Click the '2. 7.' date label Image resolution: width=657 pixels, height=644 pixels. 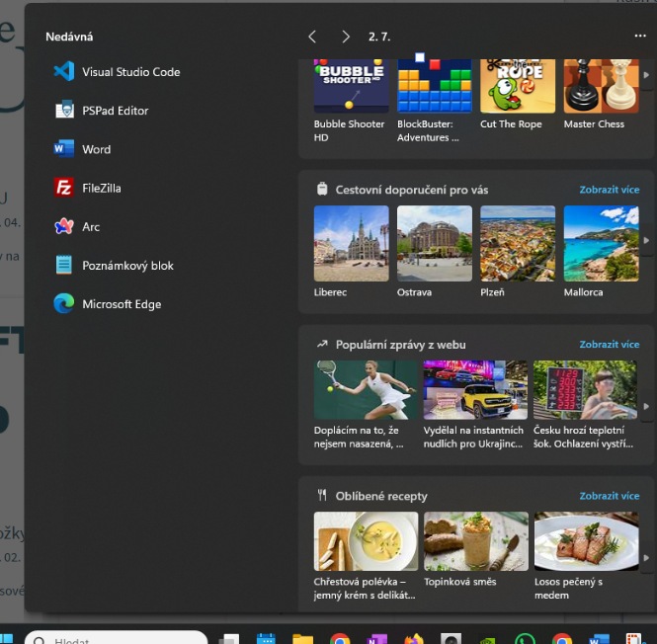[379, 37]
